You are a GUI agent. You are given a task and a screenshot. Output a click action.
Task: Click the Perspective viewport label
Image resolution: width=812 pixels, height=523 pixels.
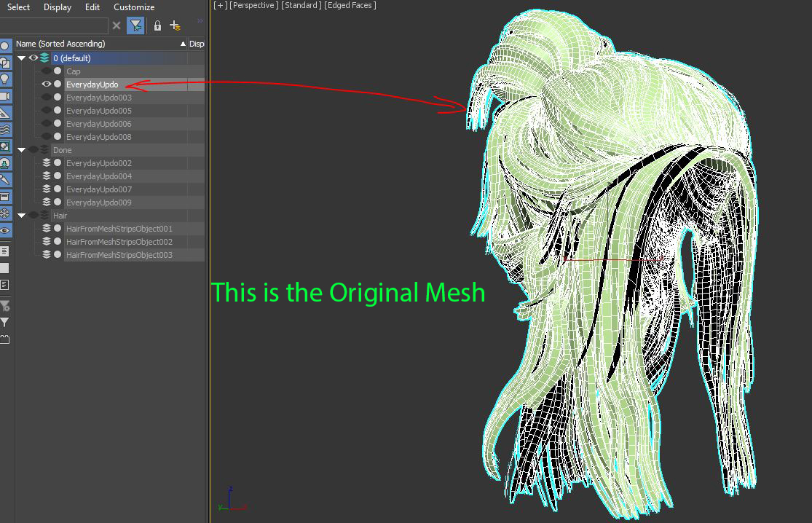pyautogui.click(x=253, y=6)
